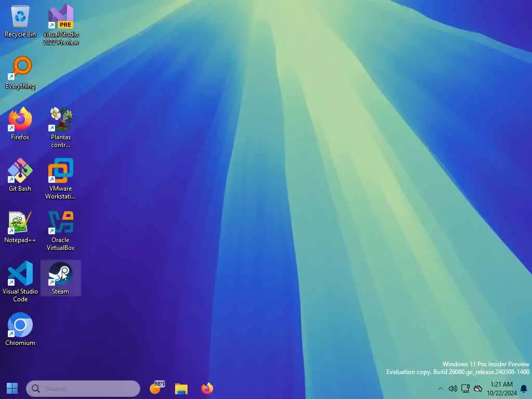Screen dimensions: 532x399
Task: Open the Recycle Bin desktop icon
Action: click(x=20, y=22)
